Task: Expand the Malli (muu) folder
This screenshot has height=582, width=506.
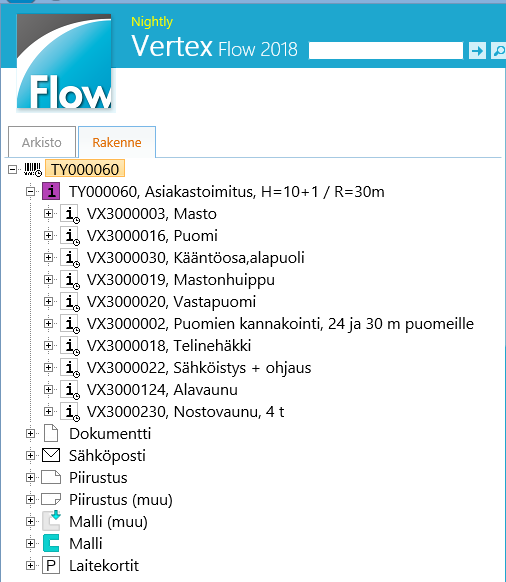Action: pos(30,521)
